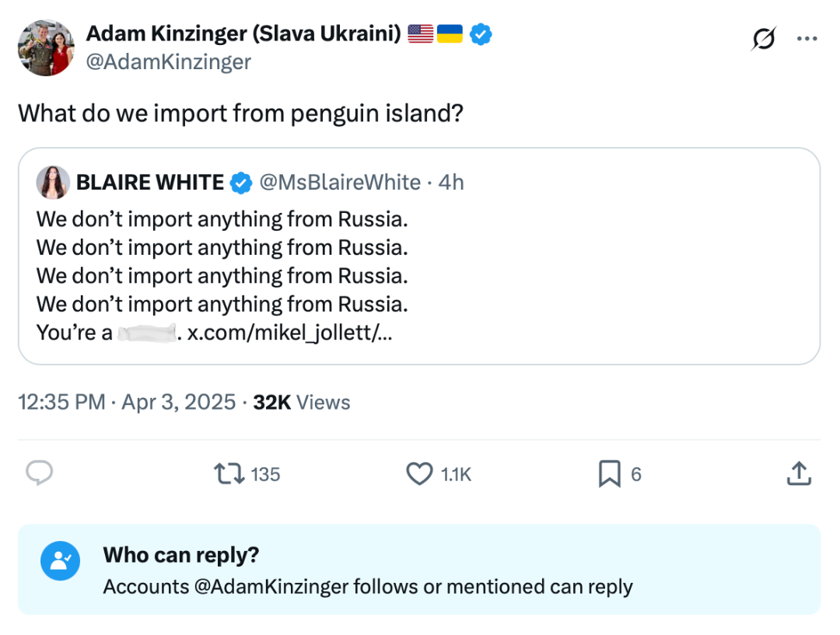
Task: Bookmark this tweet
Action: tap(609, 473)
